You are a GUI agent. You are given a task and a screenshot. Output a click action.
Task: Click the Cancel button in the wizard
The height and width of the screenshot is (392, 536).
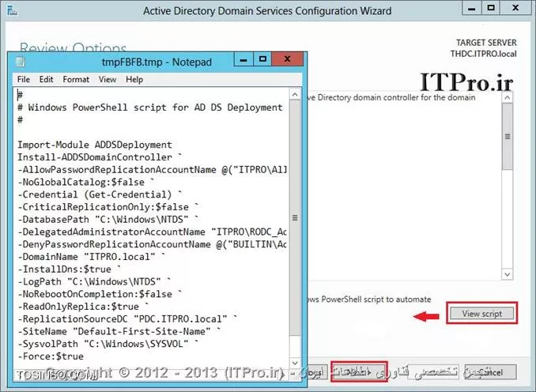click(x=490, y=371)
